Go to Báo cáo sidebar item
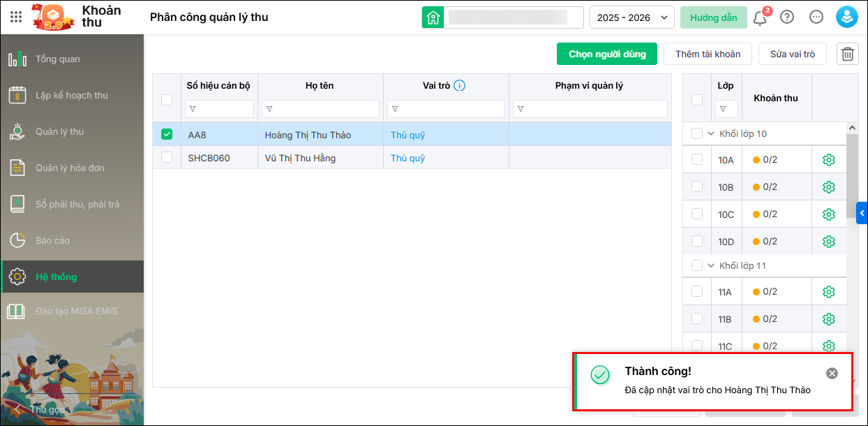Screen dimensions: 868x426 coord(52,240)
